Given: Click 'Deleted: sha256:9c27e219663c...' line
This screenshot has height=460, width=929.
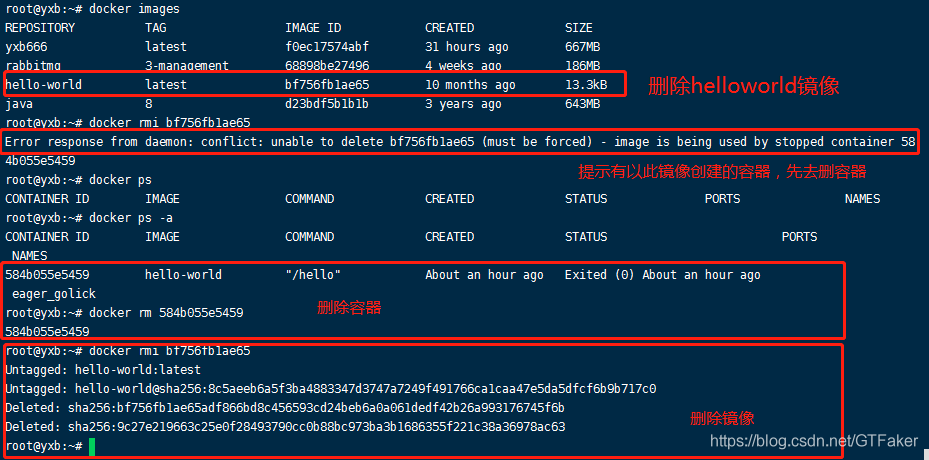Looking at the screenshot, I should point(285,427).
